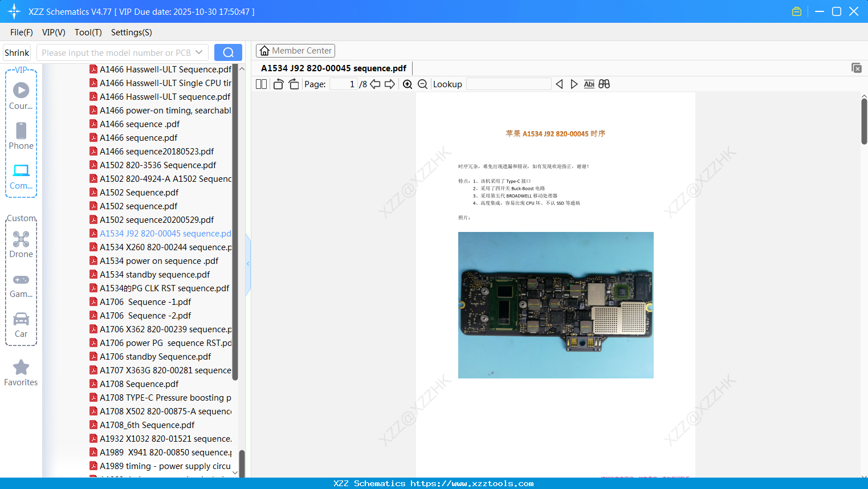Open A1534 X260 820-00244 sequence file

point(161,247)
